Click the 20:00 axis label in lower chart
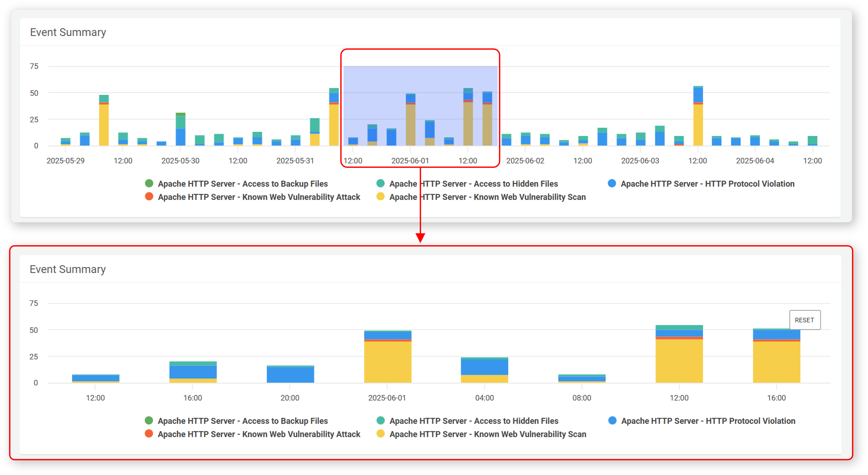The width and height of the screenshot is (868, 475). pos(290,398)
